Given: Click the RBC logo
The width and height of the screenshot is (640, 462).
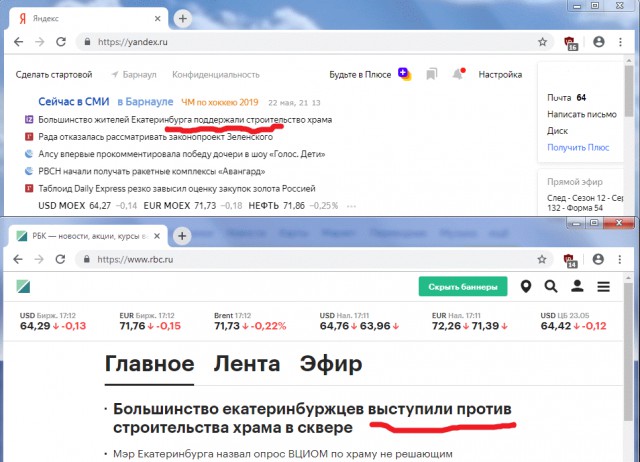Looking at the screenshot, I should [x=23, y=287].
